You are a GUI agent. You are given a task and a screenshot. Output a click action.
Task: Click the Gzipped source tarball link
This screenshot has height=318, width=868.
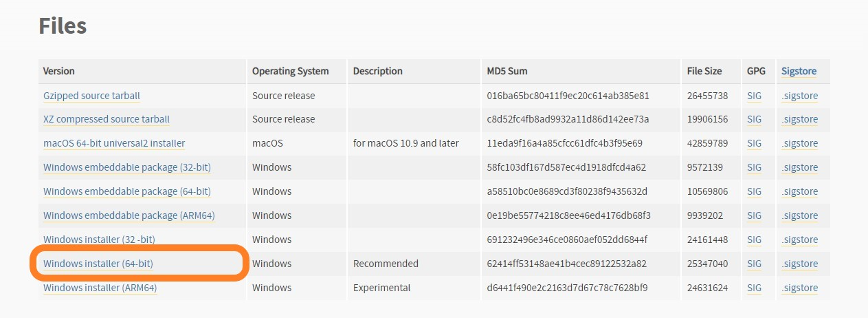tap(91, 96)
